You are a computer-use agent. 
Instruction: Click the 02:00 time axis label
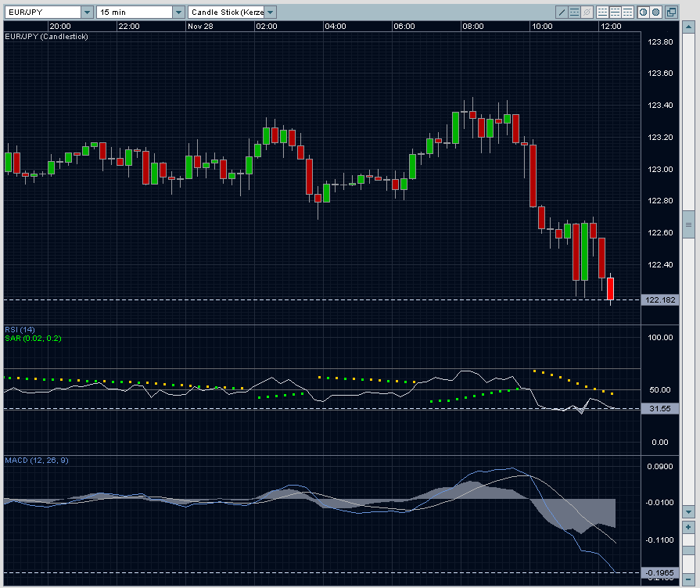(x=267, y=27)
